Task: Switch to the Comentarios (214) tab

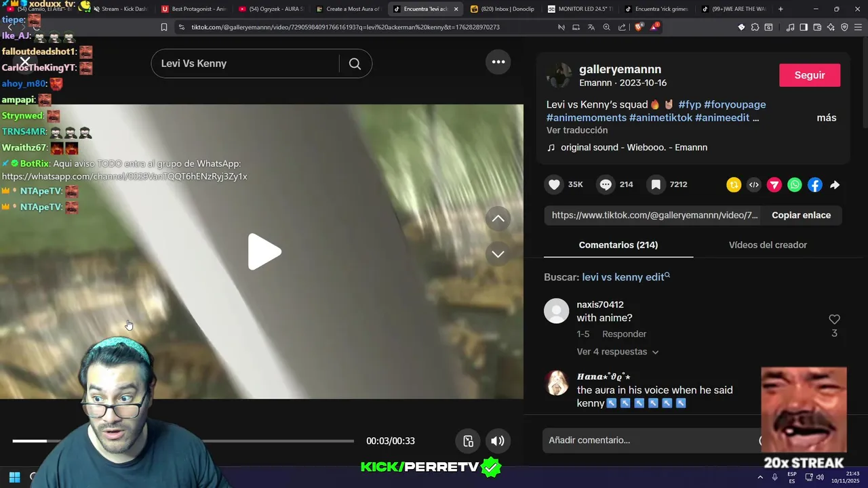Action: point(618,245)
